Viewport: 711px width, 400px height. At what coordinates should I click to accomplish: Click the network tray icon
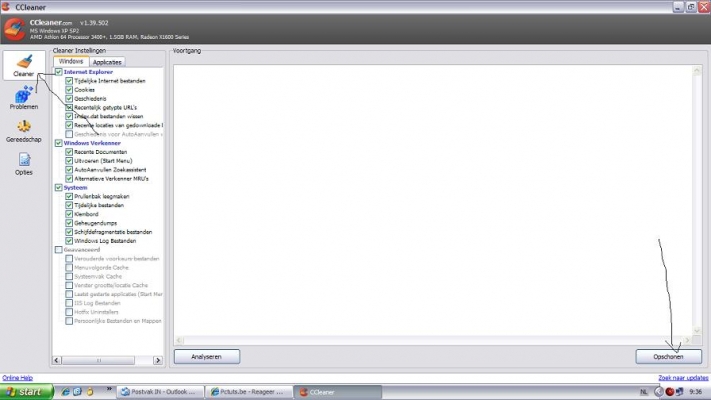click(679, 392)
